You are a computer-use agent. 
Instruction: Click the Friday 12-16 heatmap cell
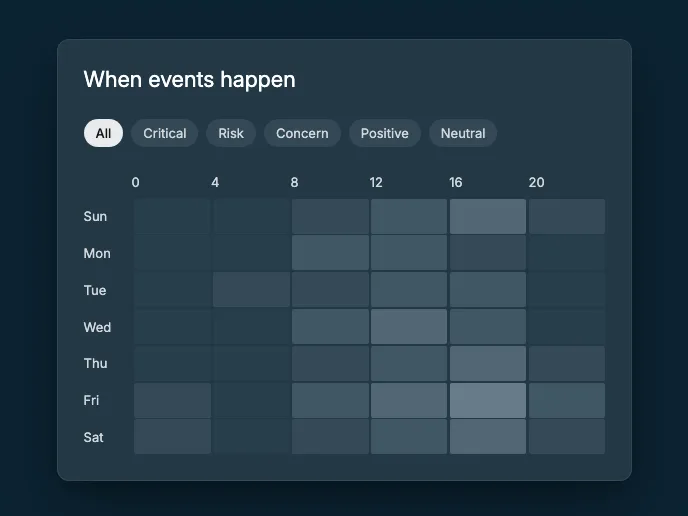409,400
